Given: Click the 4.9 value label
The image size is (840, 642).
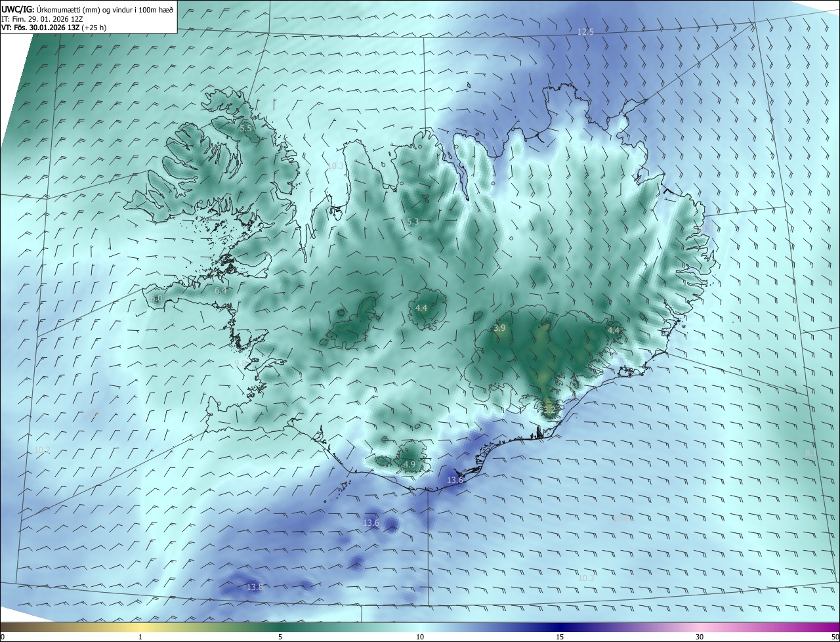Looking at the screenshot, I should click(409, 464).
